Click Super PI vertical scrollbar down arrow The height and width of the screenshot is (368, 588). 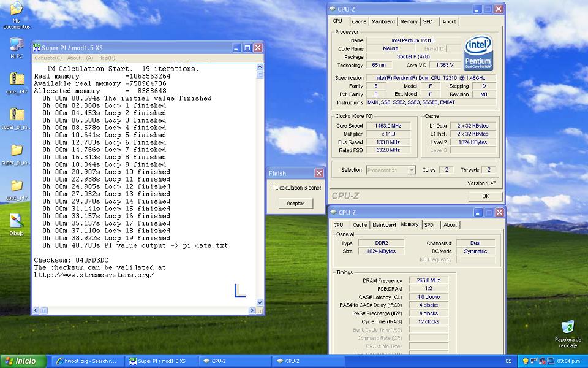(260, 302)
